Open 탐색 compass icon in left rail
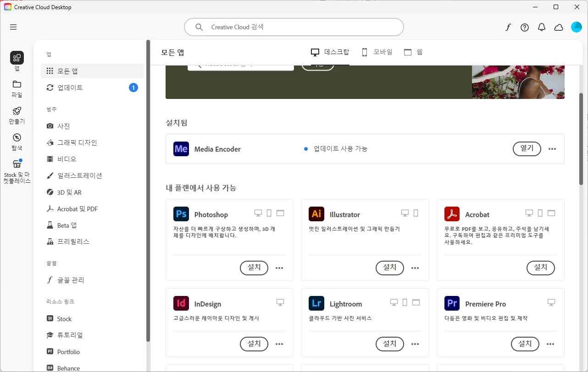 [17, 142]
